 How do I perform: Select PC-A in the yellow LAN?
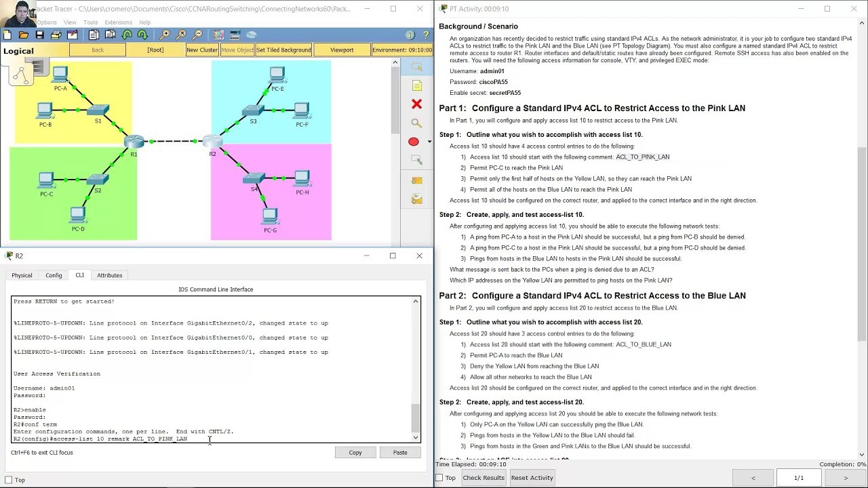point(60,75)
